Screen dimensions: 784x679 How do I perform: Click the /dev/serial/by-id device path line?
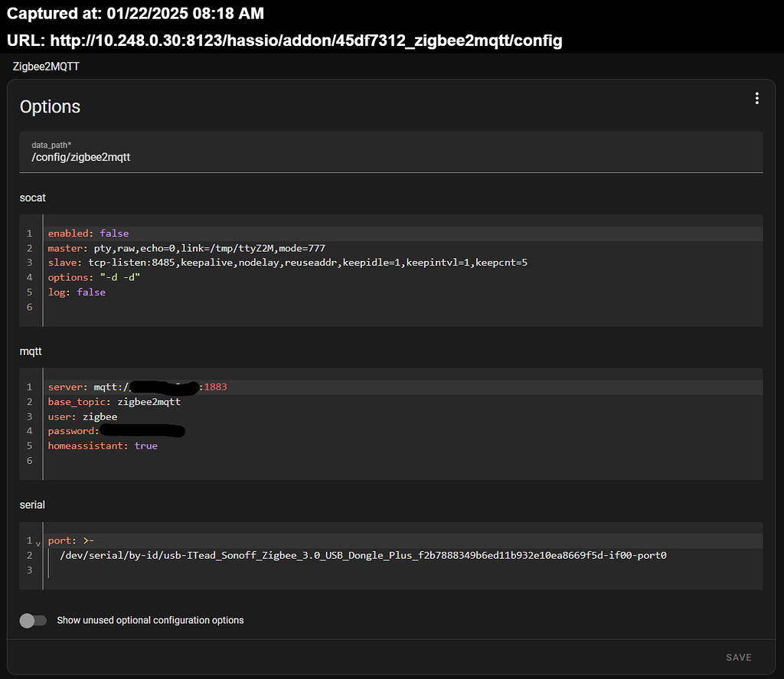pos(403,555)
